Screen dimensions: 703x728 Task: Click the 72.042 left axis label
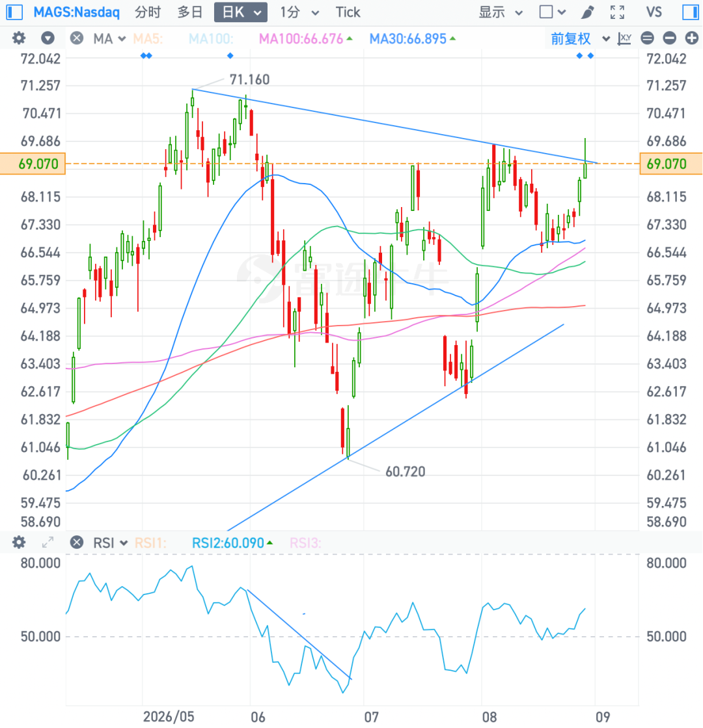click(40, 59)
